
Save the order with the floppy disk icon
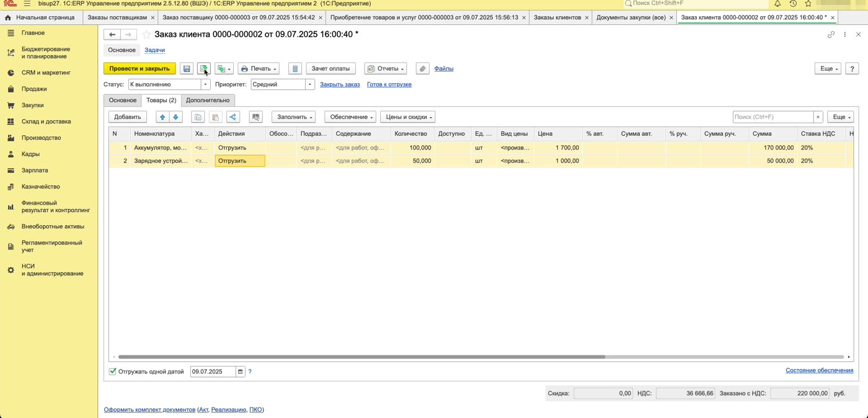[x=187, y=68]
